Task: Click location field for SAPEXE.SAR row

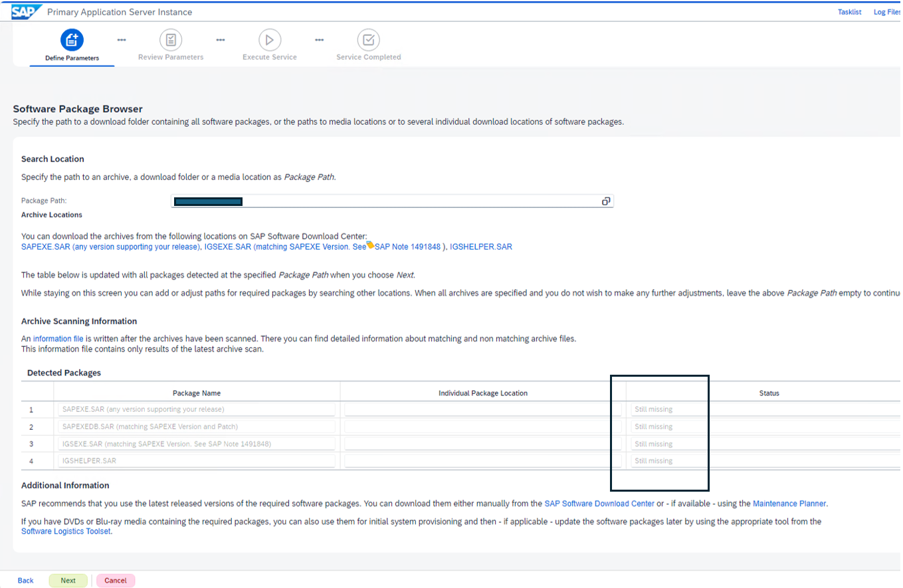Action: [x=483, y=409]
